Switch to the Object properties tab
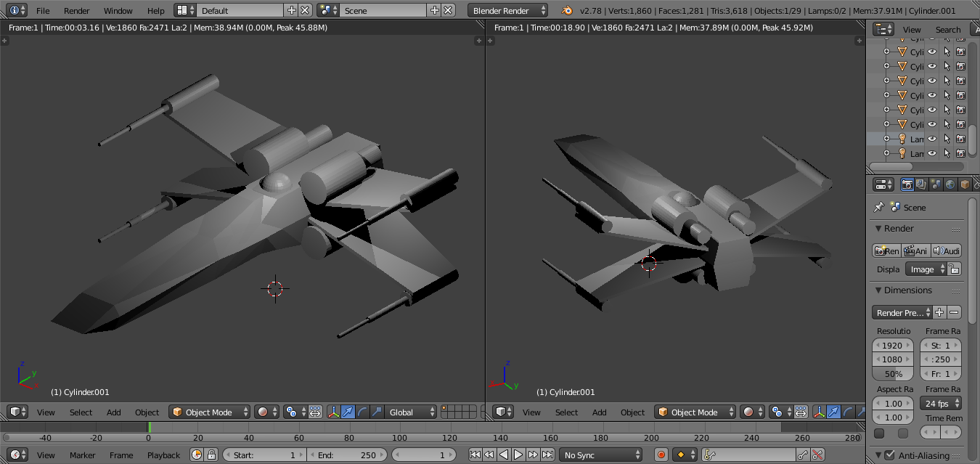Screen dimensions: 980x464 965,184
